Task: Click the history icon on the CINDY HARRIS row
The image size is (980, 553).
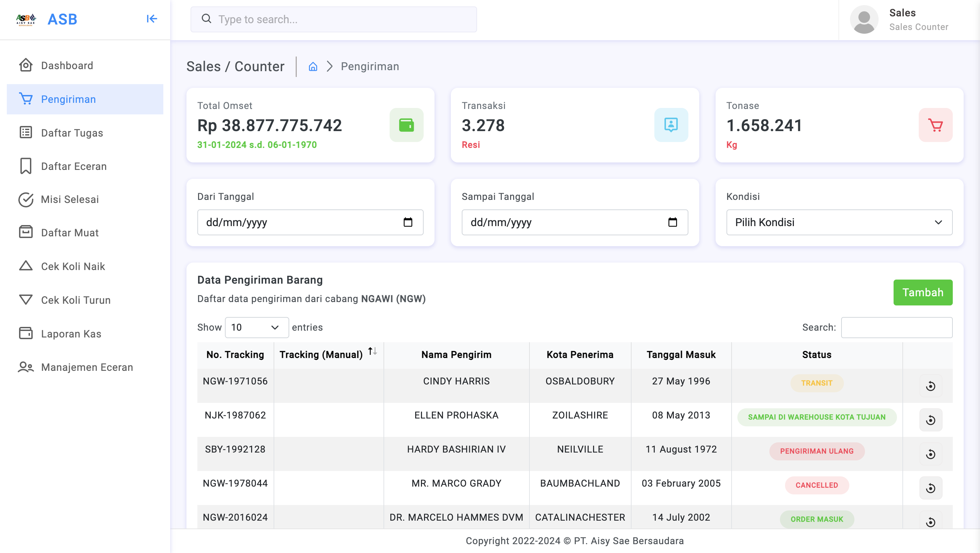Action: click(x=930, y=386)
